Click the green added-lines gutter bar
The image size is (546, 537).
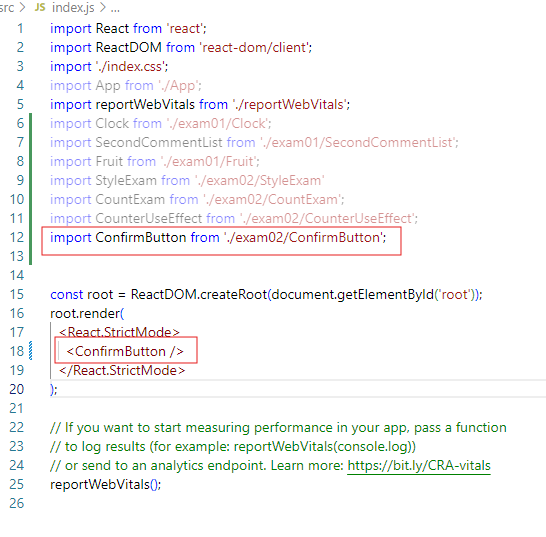[31, 189]
